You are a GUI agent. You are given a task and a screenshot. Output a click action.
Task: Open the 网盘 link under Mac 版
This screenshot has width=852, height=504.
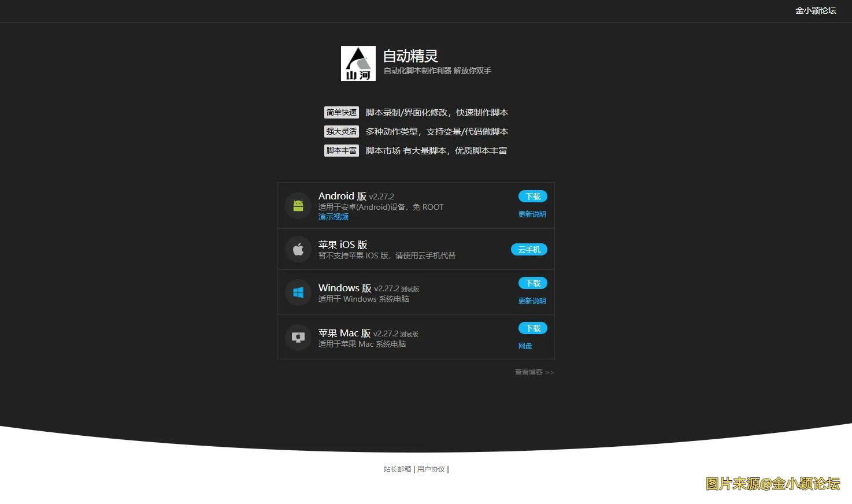(525, 345)
